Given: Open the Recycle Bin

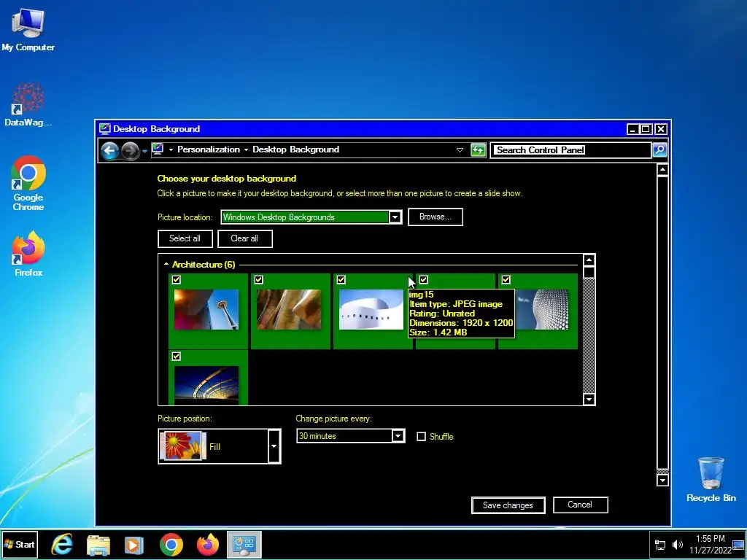Looking at the screenshot, I should 711,480.
